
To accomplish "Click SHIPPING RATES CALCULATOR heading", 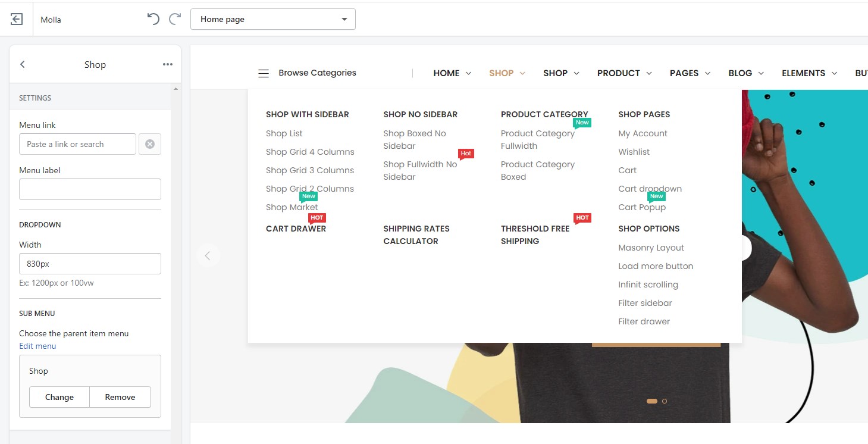I will click(x=416, y=235).
